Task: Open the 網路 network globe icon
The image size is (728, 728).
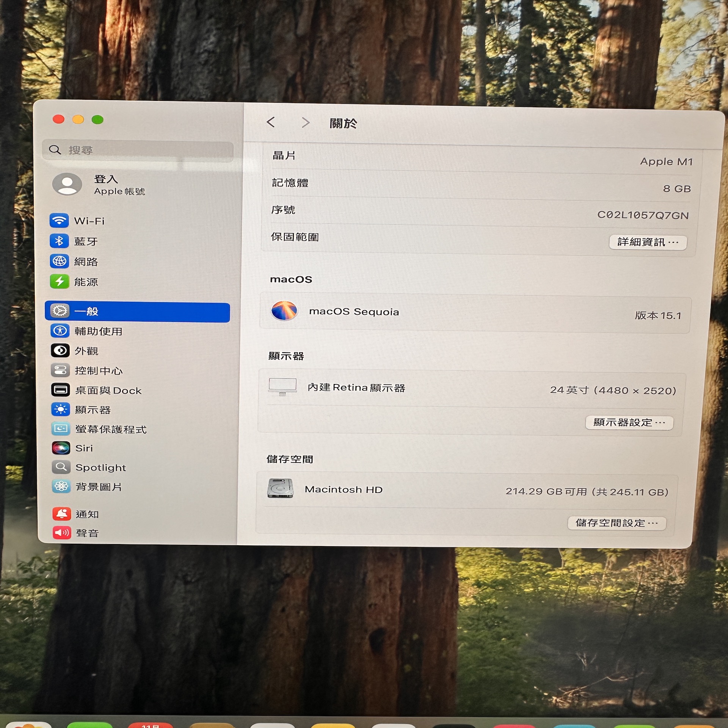Action: [60, 261]
